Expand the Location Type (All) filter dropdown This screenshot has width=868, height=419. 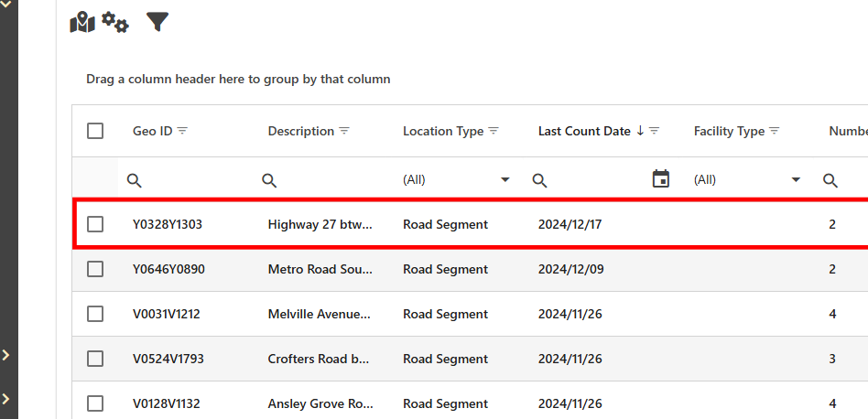click(x=505, y=180)
